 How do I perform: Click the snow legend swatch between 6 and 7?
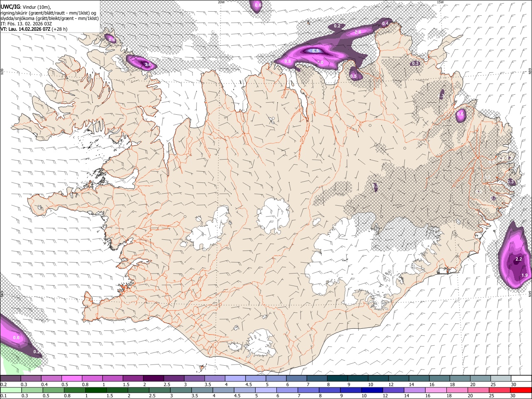pyautogui.click(x=296, y=378)
